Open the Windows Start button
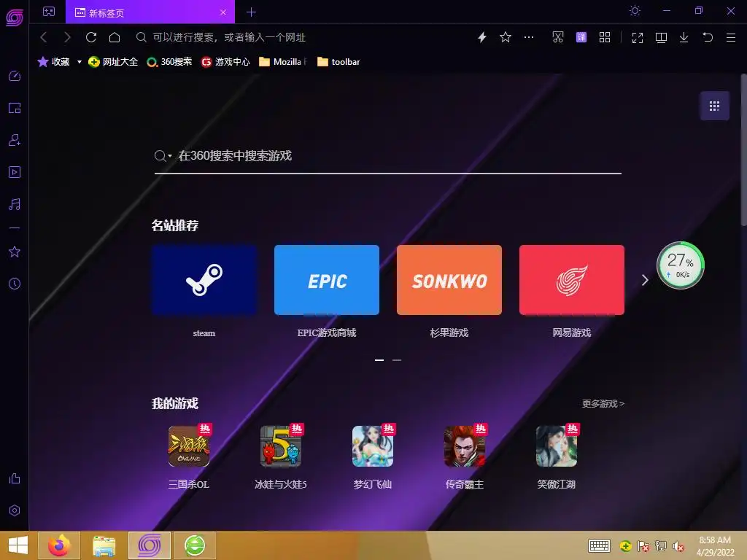The height and width of the screenshot is (560, 747). tap(18, 545)
